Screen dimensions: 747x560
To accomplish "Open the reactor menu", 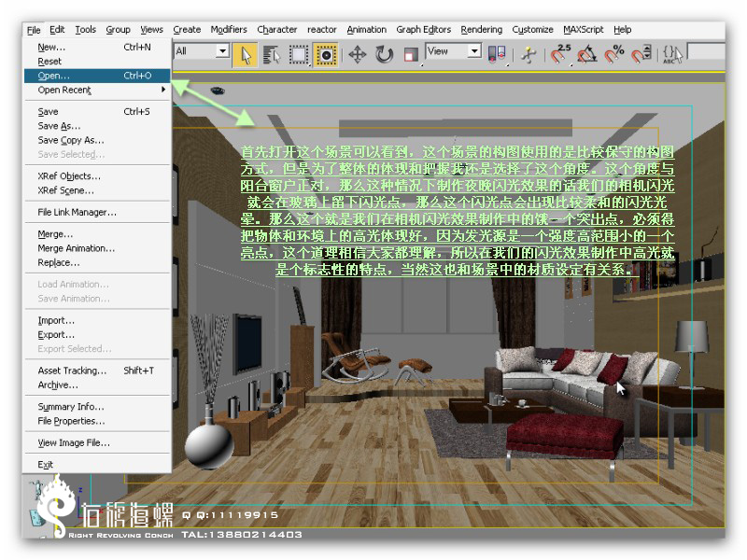I will (x=322, y=30).
